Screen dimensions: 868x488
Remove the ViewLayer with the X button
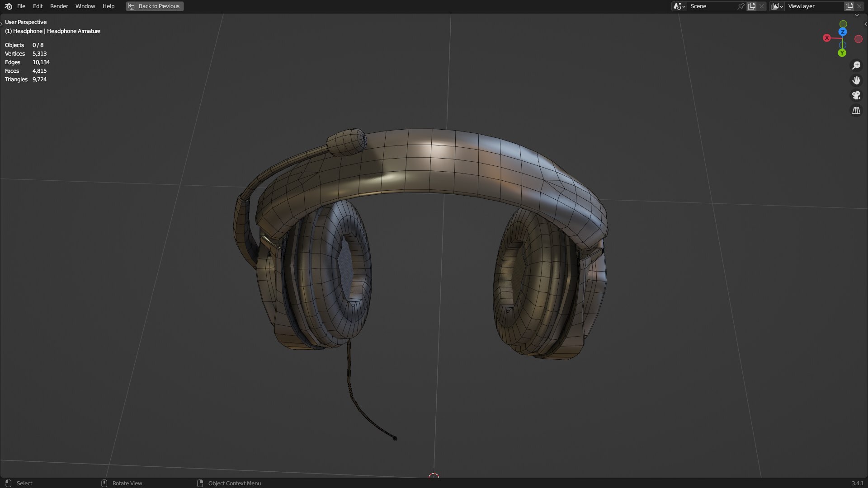click(859, 6)
